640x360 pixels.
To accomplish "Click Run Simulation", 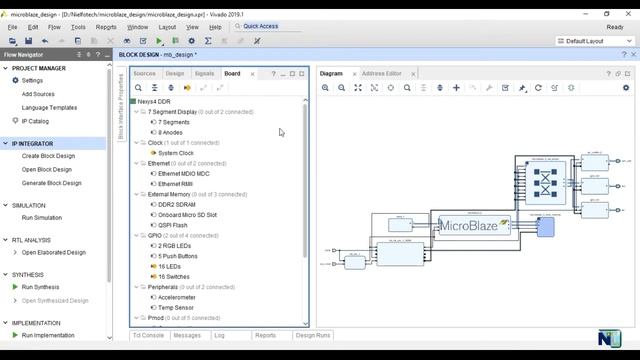I will (42, 218).
